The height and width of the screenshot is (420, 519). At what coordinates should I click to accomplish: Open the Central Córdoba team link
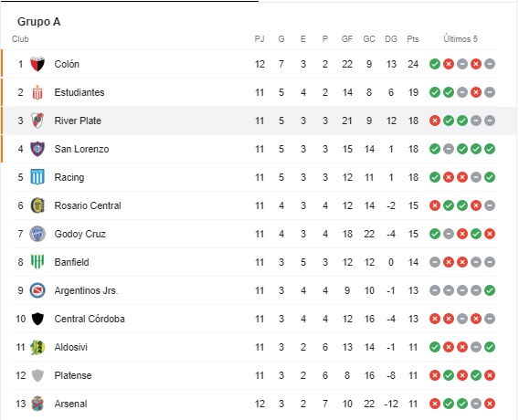pyautogui.click(x=90, y=319)
